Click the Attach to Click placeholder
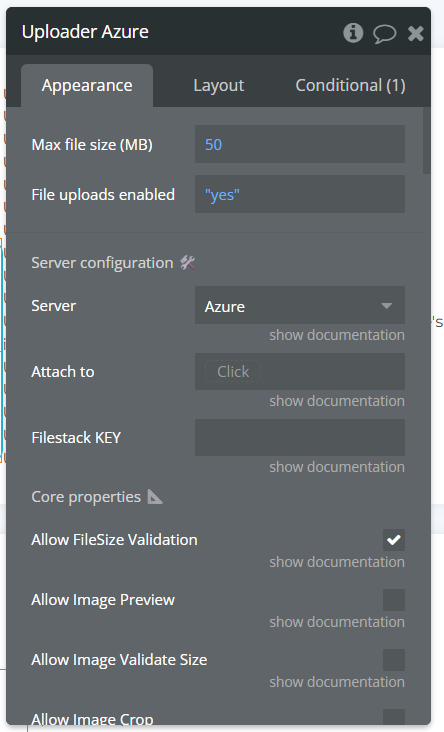Image resolution: width=444 pixels, height=732 pixels. click(233, 372)
